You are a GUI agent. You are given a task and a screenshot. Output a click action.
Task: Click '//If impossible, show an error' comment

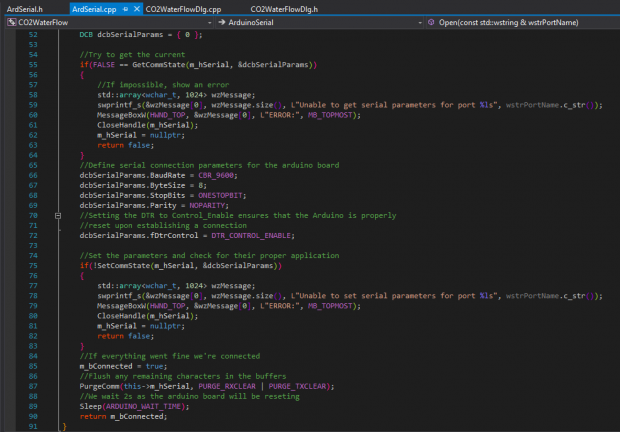pos(163,85)
